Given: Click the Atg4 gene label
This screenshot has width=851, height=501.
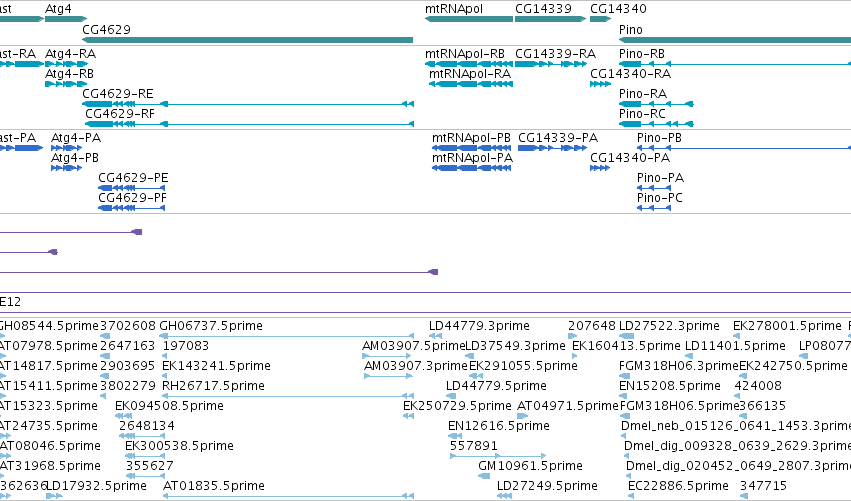Looking at the screenshot, I should point(58,9).
